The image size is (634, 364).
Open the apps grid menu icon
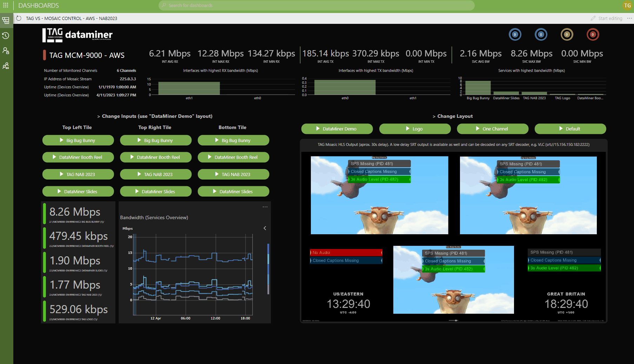[6, 5]
